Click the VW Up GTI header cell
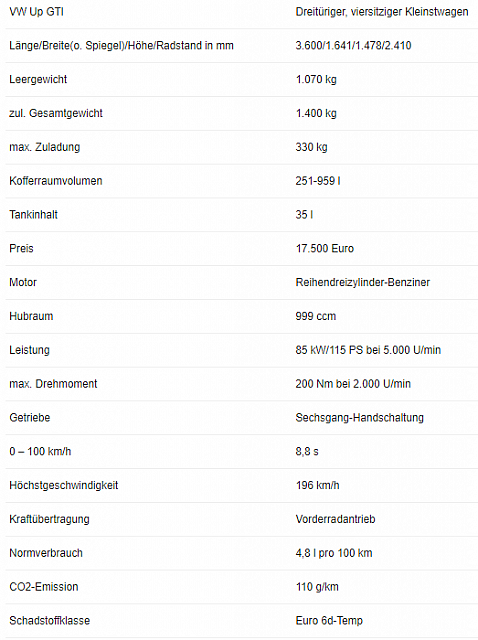Screen dimensions: 478x640 [x=36, y=12]
